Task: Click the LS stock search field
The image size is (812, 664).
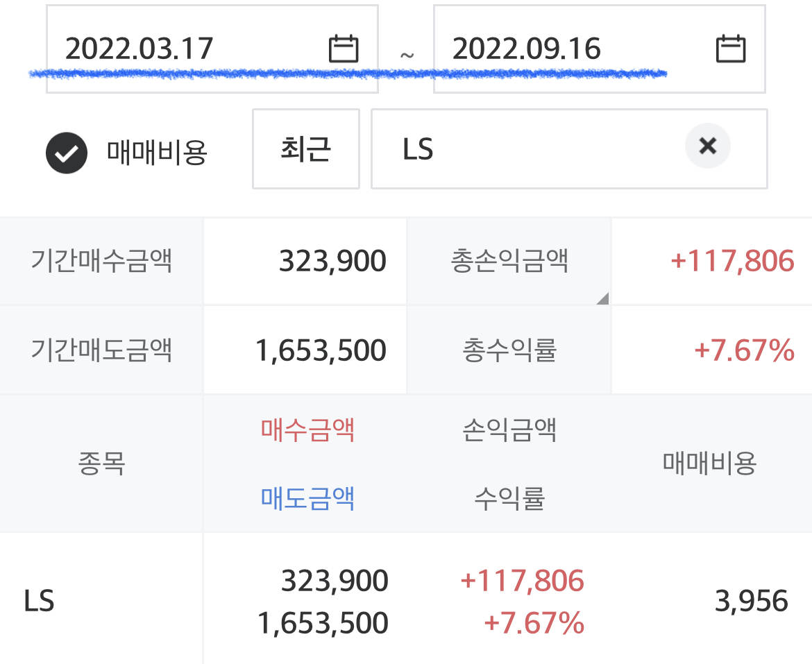Action: coord(569,149)
